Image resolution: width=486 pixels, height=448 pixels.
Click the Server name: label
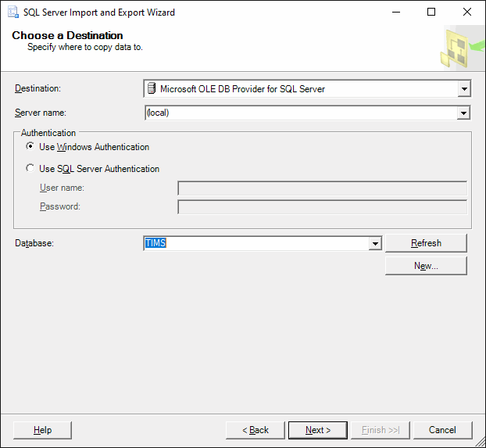pos(41,113)
